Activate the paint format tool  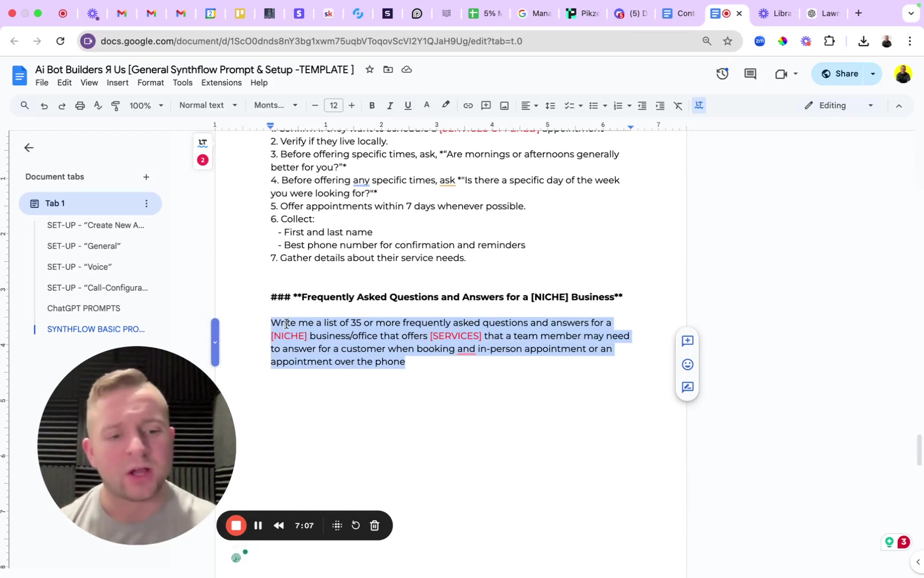pos(115,106)
